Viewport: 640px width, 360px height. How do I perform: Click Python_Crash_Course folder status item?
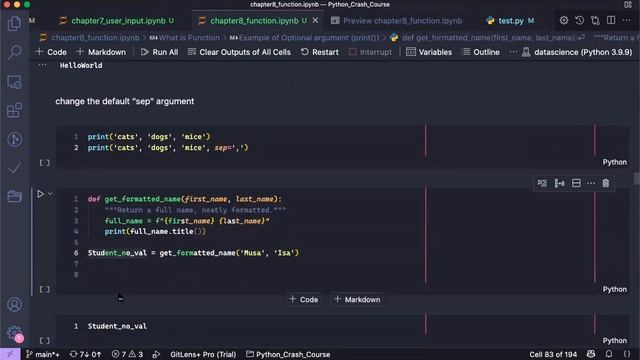pos(288,354)
